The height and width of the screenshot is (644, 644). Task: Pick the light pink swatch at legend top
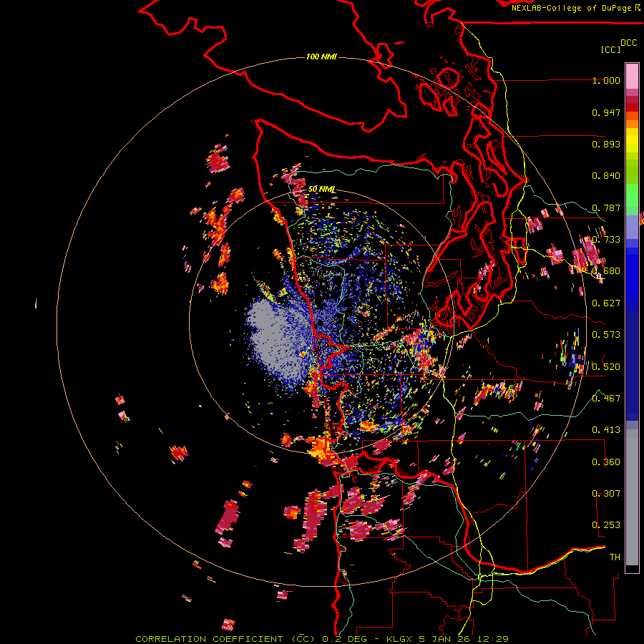point(632,77)
